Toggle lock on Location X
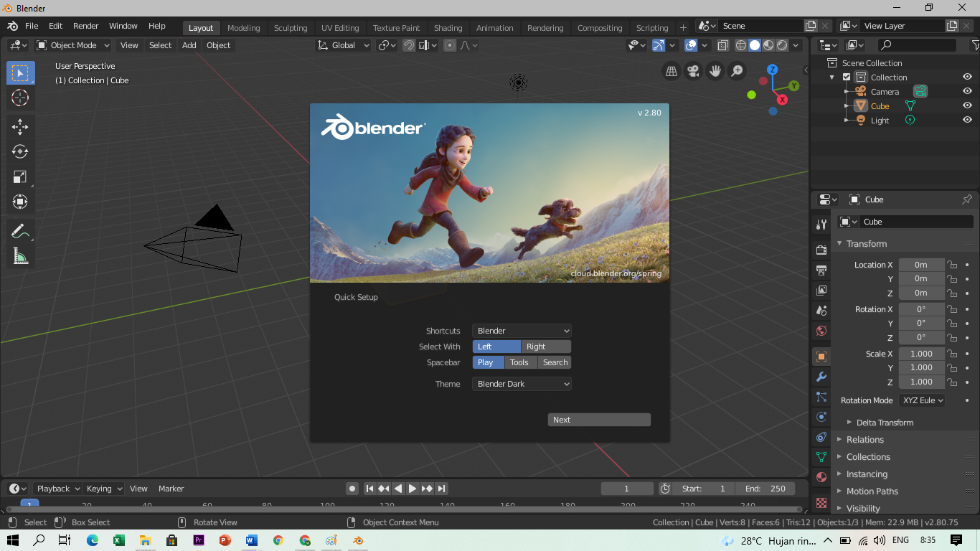 (x=952, y=265)
